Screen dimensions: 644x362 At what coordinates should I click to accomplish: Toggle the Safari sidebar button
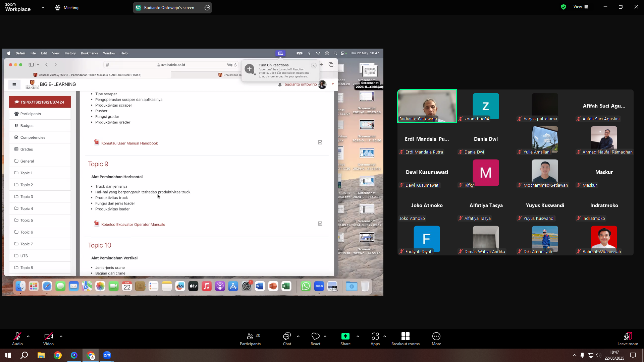point(31,65)
